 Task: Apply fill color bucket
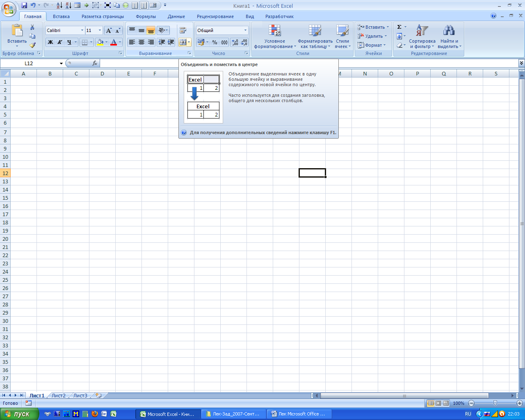(100, 42)
